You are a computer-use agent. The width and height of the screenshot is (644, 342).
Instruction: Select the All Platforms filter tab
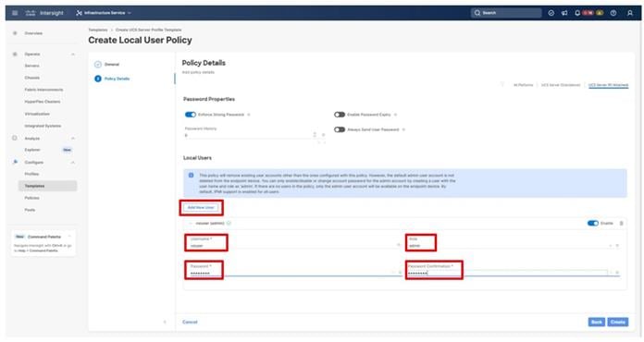[524, 85]
